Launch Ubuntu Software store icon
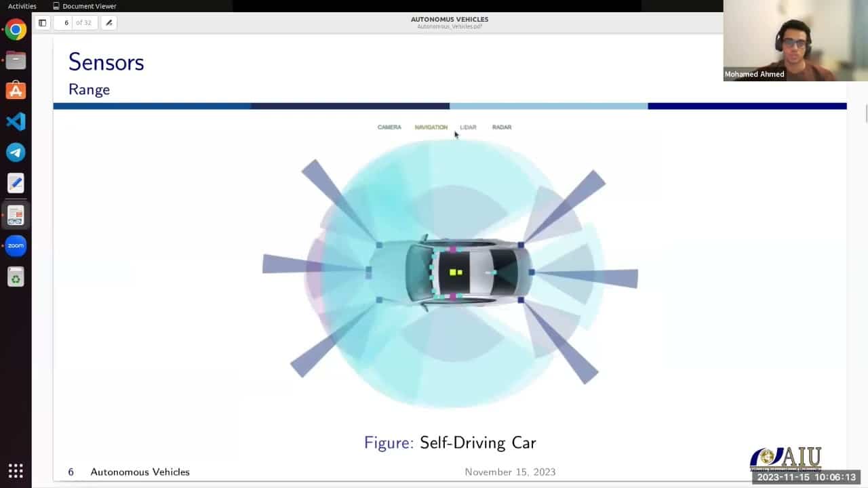868x488 pixels. click(x=16, y=91)
